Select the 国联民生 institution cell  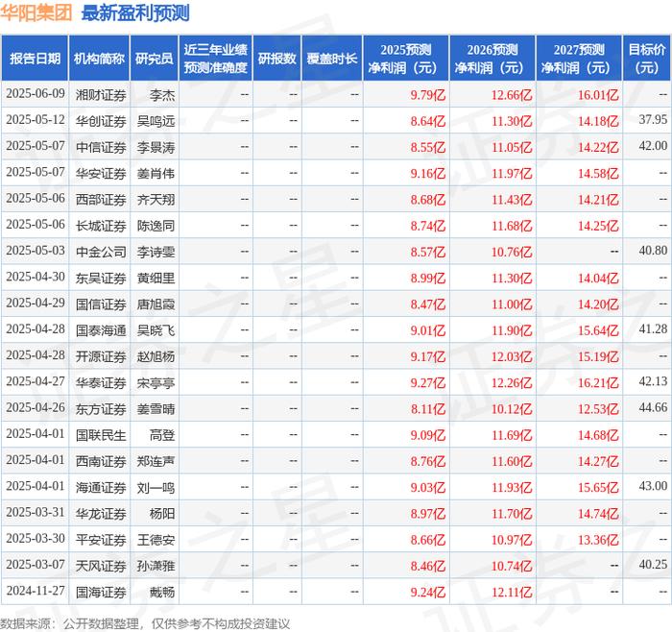[101, 435]
